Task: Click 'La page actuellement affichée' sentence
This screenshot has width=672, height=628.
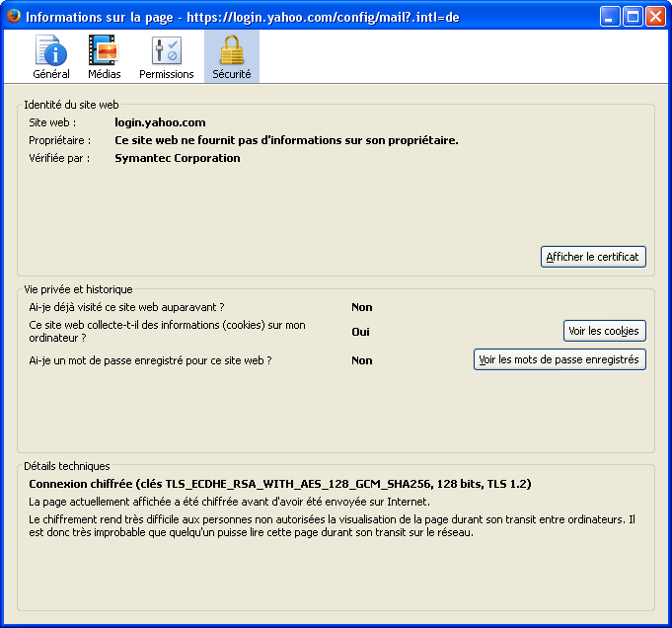Action: tap(229, 502)
